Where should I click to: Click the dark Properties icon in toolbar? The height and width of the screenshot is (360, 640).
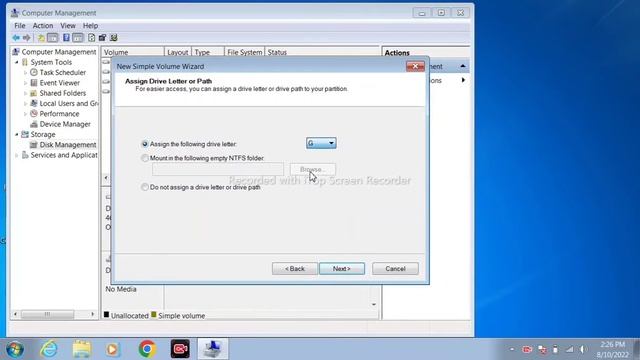[102, 38]
